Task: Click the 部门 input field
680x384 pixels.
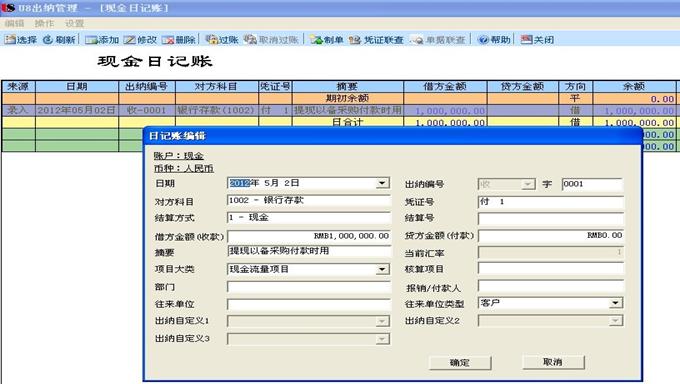Action: [308, 287]
